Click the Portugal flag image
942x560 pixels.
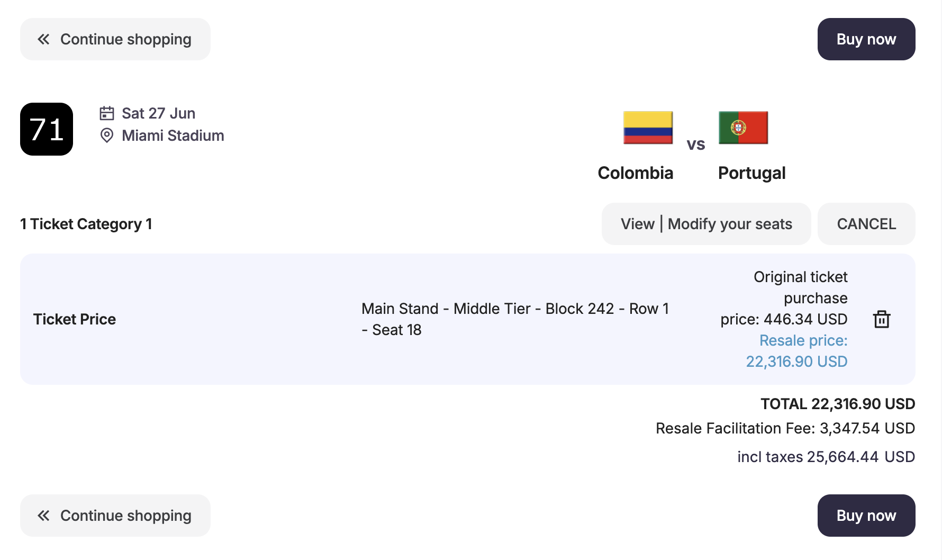[x=743, y=128]
